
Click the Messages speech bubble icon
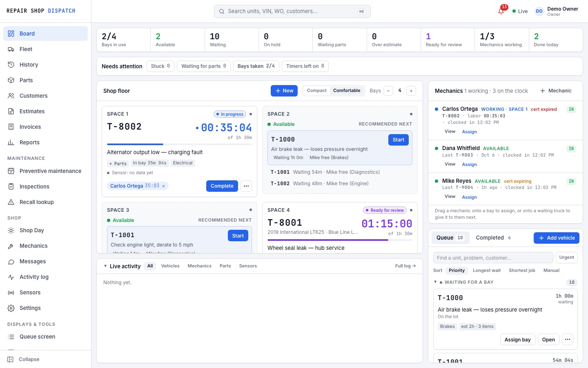tap(11, 261)
